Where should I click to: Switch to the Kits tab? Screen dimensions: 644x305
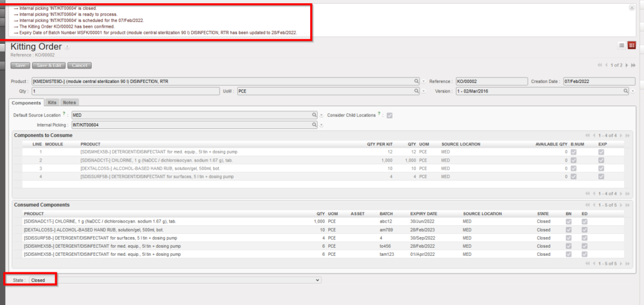click(53, 103)
